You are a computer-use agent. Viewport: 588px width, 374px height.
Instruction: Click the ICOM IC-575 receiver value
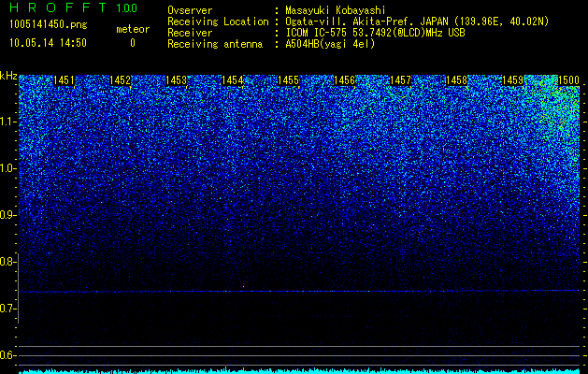pyautogui.click(x=375, y=33)
